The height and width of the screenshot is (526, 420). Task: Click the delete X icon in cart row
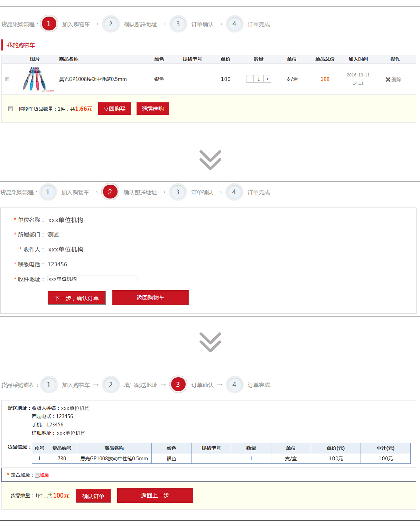pyautogui.click(x=388, y=80)
